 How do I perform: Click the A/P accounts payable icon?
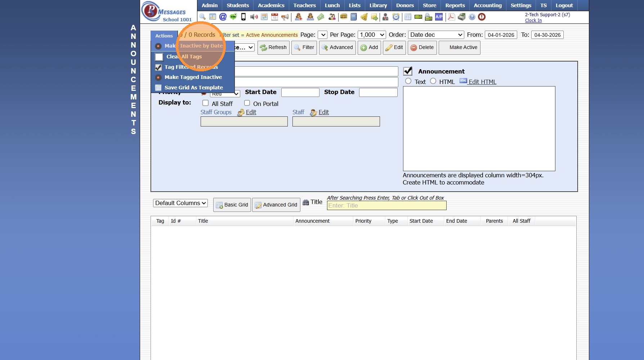pos(439,17)
